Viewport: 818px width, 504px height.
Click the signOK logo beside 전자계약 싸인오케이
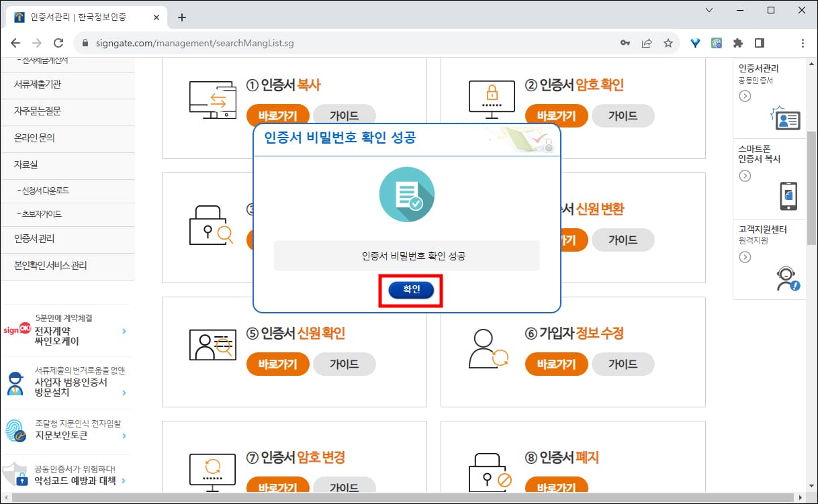[17, 328]
